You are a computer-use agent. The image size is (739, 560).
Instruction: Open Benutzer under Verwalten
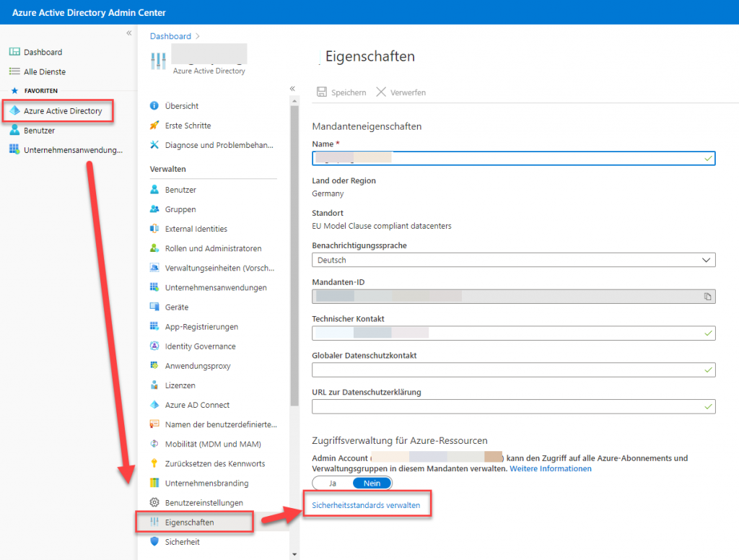pyautogui.click(x=180, y=190)
